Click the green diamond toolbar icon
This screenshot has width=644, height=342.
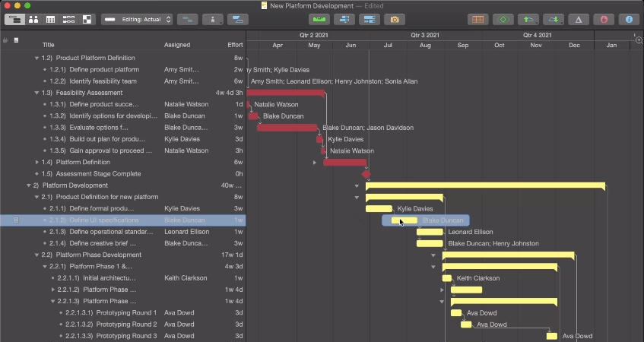503,19
